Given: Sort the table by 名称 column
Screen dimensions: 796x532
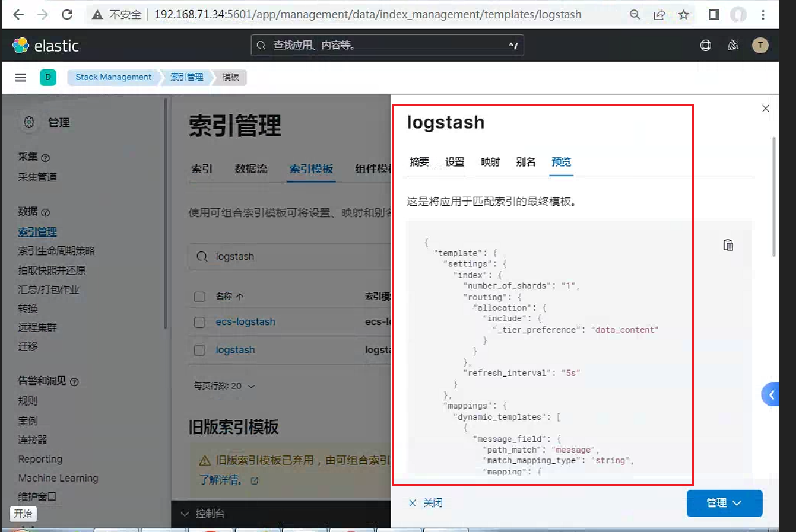Looking at the screenshot, I should (x=230, y=296).
